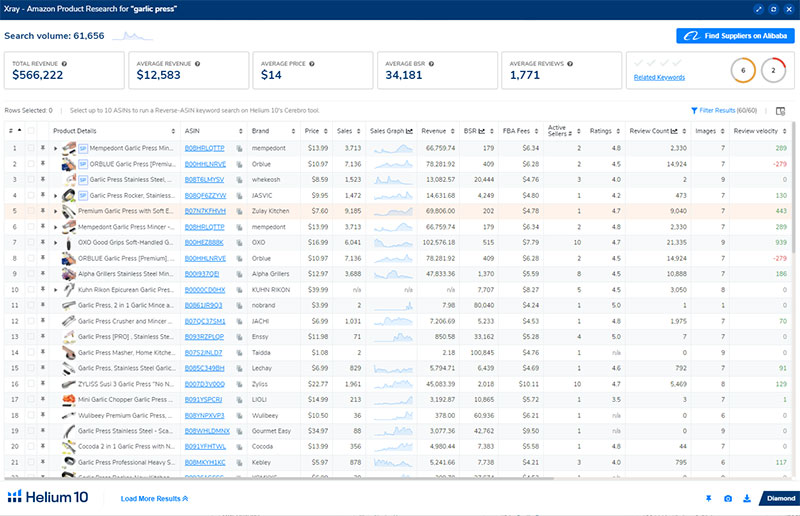800x516 pixels.
Task: Click horizontal scrollbar below table
Action: point(279,479)
